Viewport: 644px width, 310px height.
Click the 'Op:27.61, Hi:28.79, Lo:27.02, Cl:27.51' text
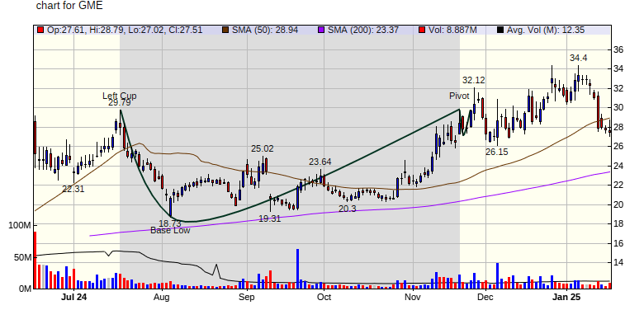[x=124, y=30]
